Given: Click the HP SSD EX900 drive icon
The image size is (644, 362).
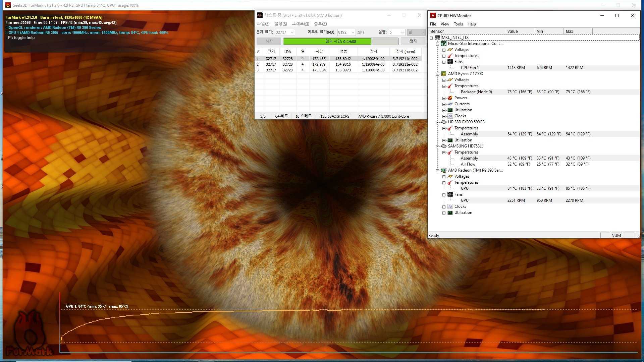Looking at the screenshot, I should click(444, 122).
